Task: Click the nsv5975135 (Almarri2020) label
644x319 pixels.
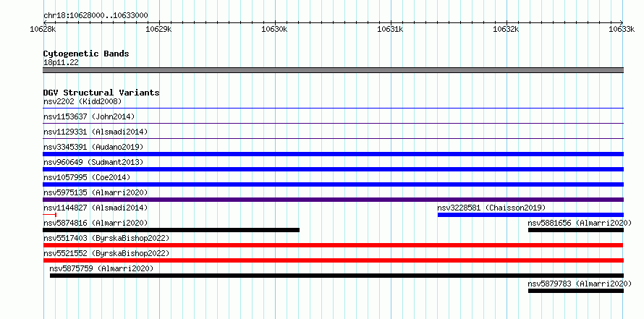Action: 96,192
